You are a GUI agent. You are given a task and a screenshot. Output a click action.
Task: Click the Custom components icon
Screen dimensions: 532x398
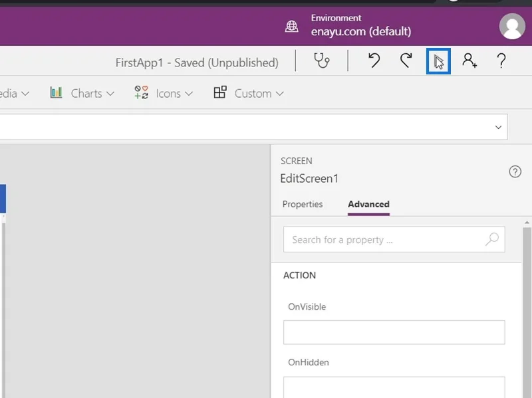220,92
